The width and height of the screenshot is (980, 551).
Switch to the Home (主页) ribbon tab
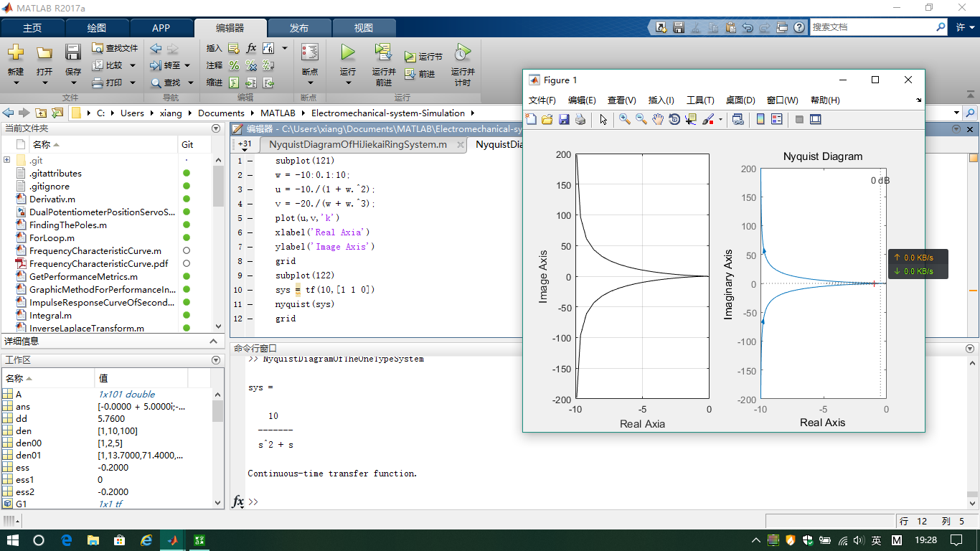32,28
